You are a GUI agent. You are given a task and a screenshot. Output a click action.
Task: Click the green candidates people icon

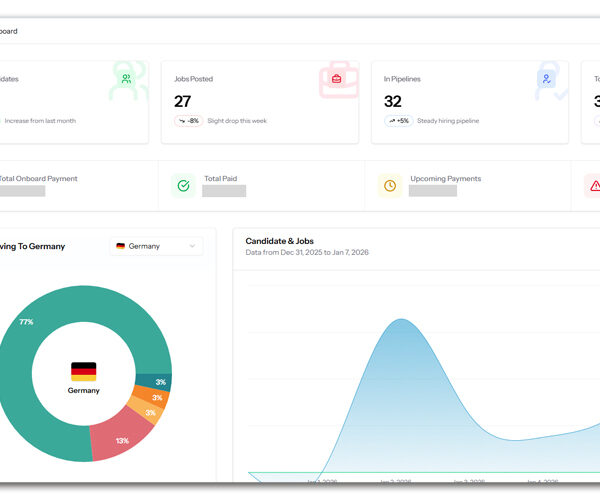tap(126, 79)
